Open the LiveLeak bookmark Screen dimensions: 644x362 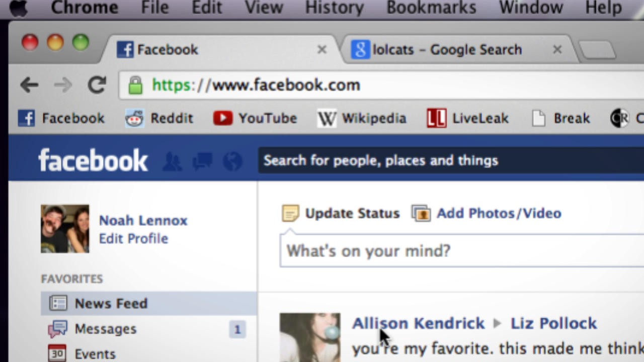coord(468,118)
